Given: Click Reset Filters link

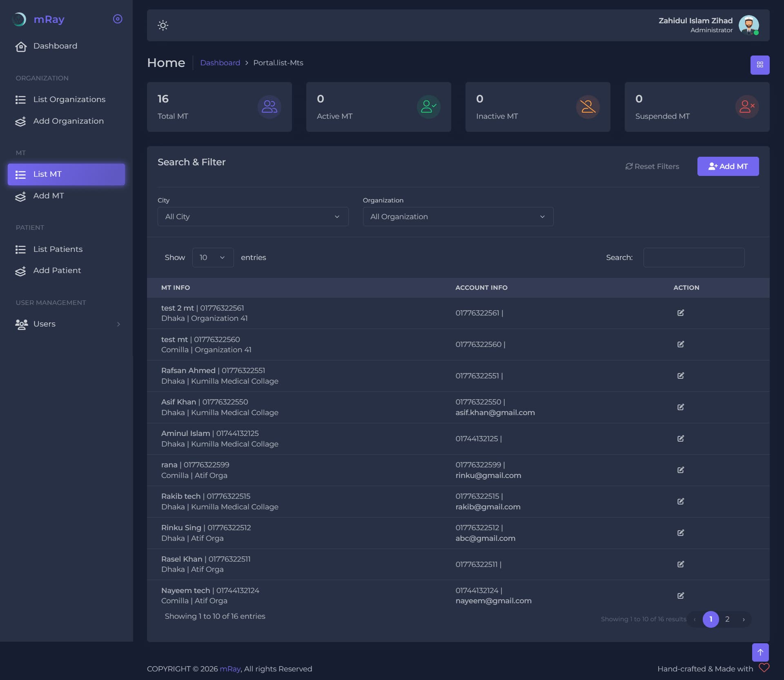Looking at the screenshot, I should tap(652, 167).
